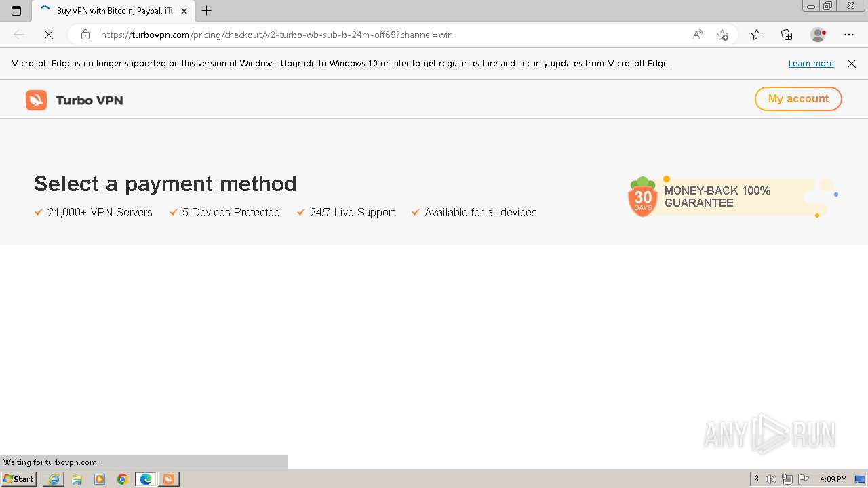Screen dimensions: 868x488
Task: Open the tab actions menu
Action: pyautogui.click(x=16, y=11)
